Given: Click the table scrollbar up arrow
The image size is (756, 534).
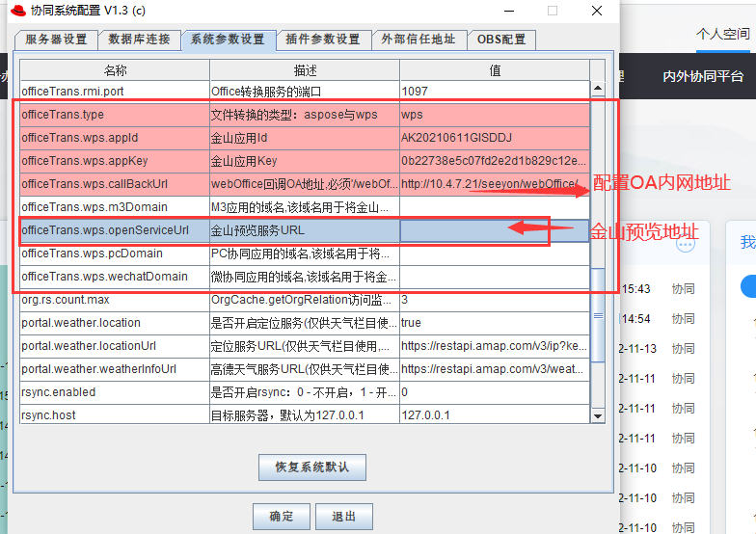Looking at the screenshot, I should click(x=598, y=89).
